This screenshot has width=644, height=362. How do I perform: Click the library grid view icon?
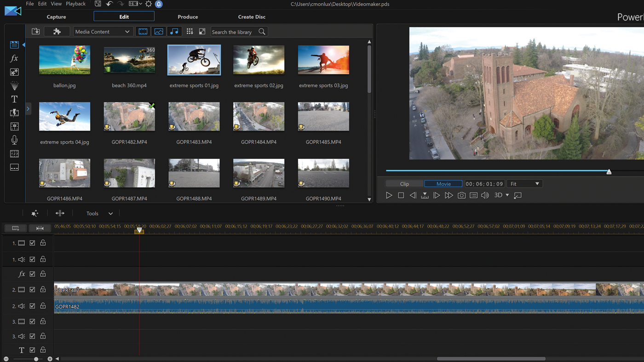(x=190, y=31)
